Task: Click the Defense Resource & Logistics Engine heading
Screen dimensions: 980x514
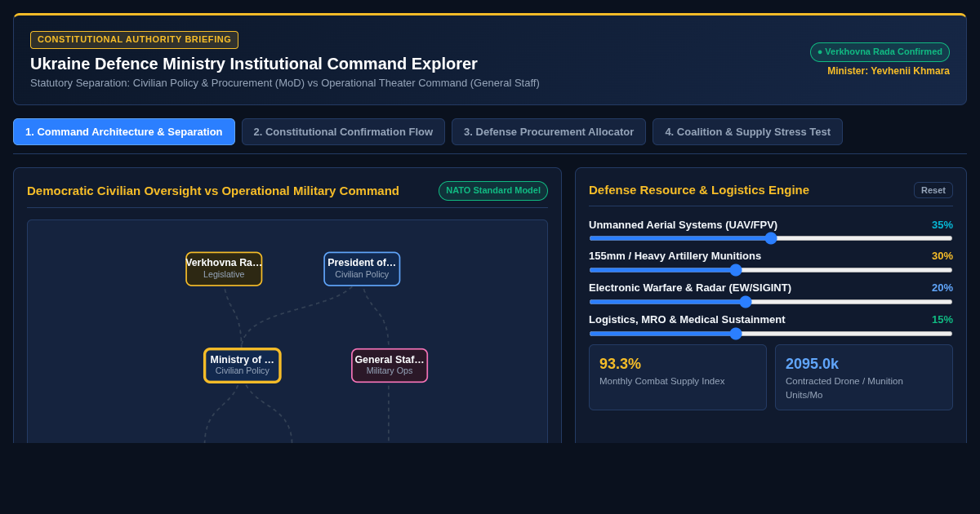Action: [x=699, y=190]
